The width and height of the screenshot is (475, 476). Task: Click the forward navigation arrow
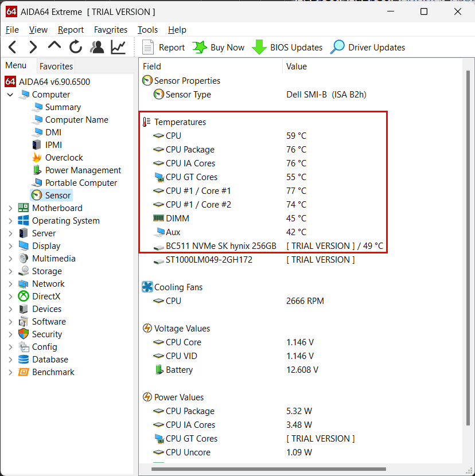33,47
